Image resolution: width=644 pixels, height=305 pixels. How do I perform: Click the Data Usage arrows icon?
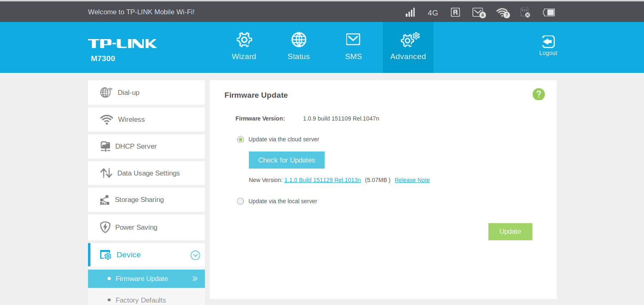pyautogui.click(x=106, y=173)
